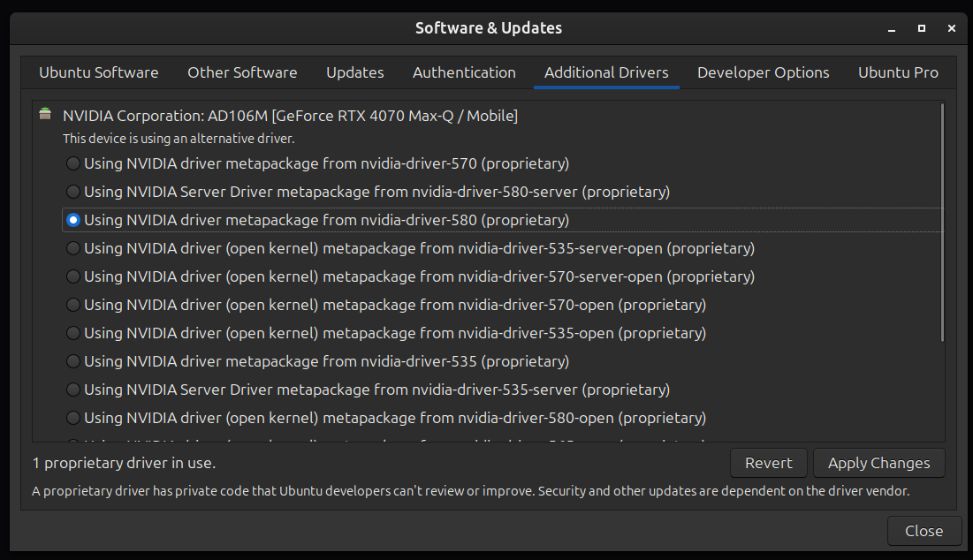Open the Ubuntu Pro tab
Viewport: 973px width, 560px height.
898,72
